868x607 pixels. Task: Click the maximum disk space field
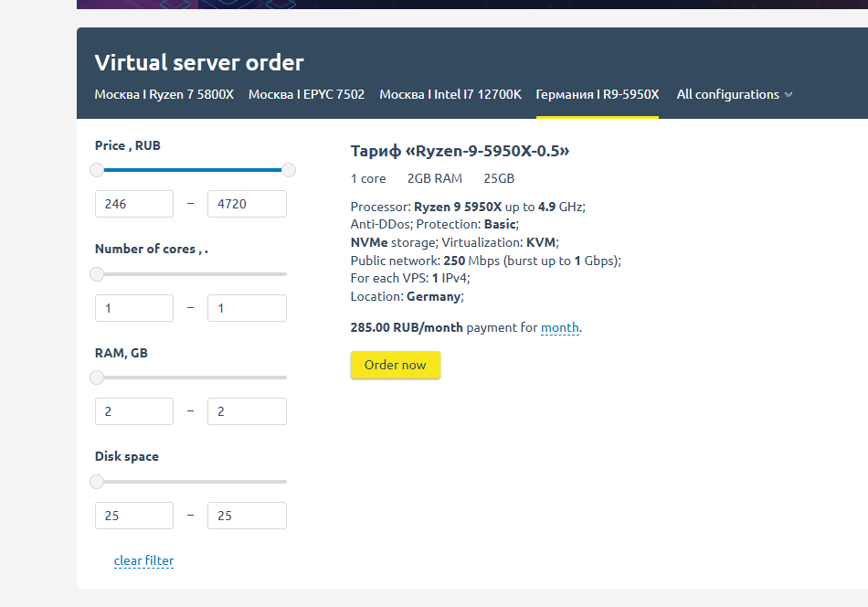pyautogui.click(x=247, y=516)
